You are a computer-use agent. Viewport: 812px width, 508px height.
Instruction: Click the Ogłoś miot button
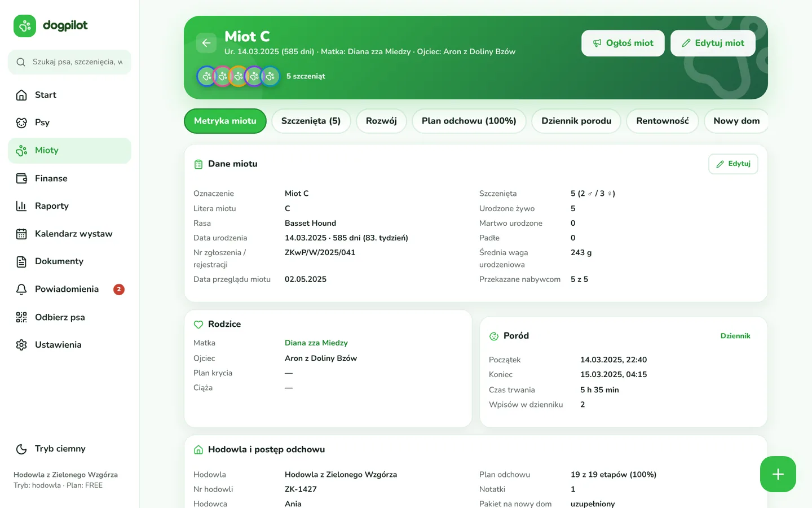tap(623, 43)
